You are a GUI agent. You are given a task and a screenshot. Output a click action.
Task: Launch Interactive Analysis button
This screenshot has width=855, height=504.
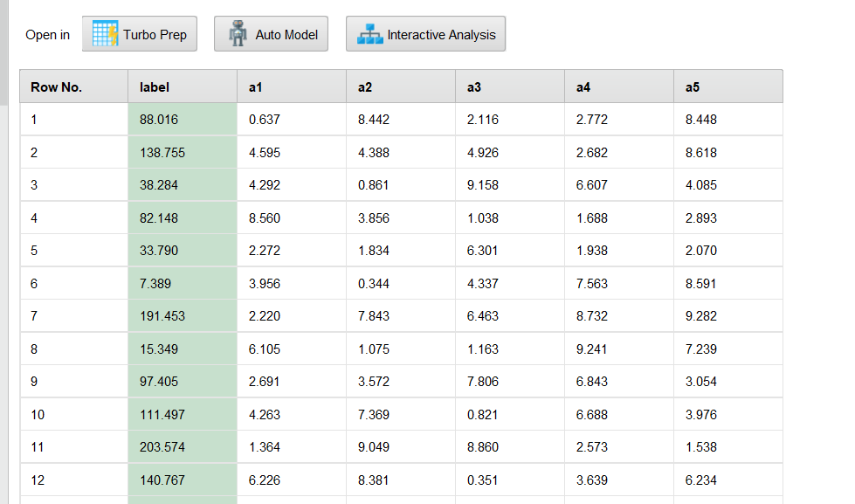tap(426, 34)
